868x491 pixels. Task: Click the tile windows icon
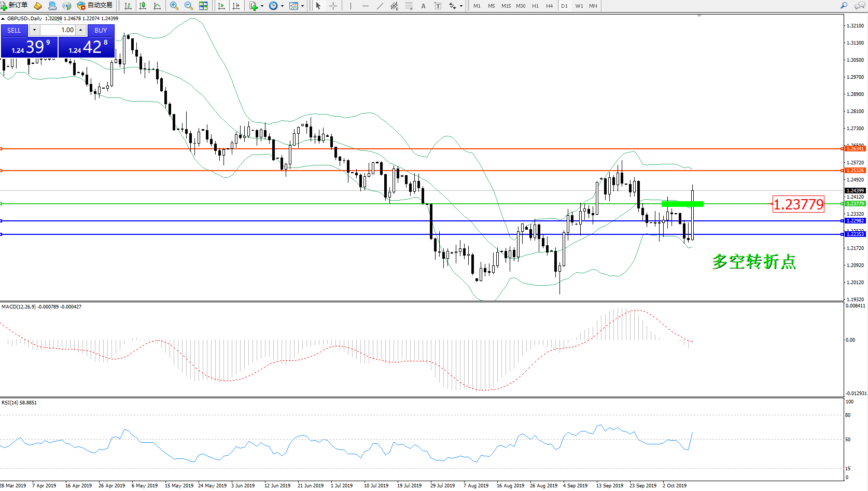pos(203,6)
